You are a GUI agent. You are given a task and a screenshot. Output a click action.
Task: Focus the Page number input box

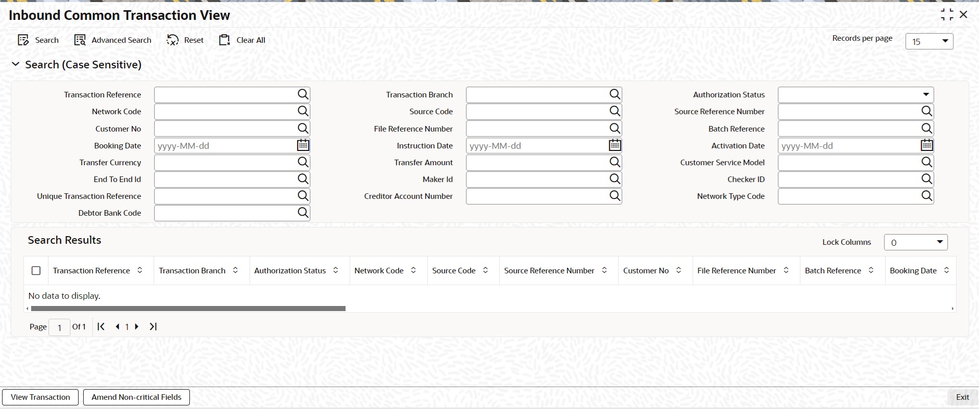59,327
